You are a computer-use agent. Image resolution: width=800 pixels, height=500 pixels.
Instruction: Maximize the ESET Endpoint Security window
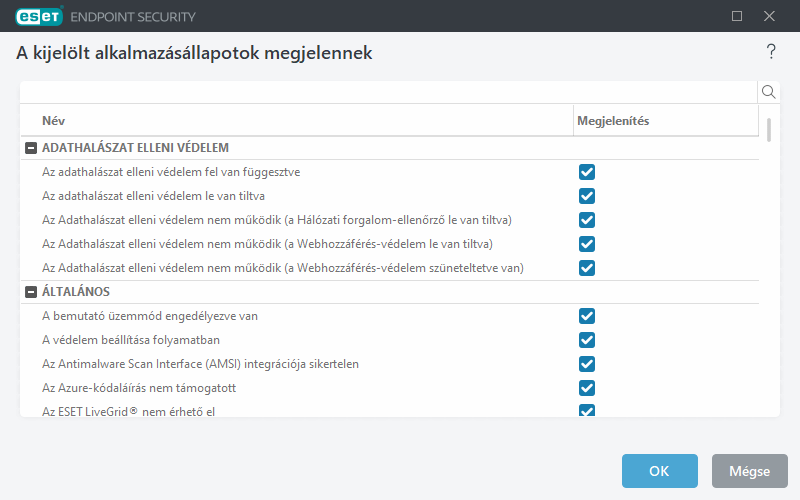[738, 16]
